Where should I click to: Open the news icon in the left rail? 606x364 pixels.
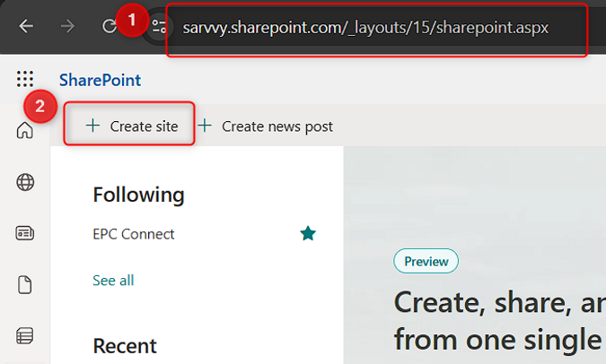[x=25, y=233]
